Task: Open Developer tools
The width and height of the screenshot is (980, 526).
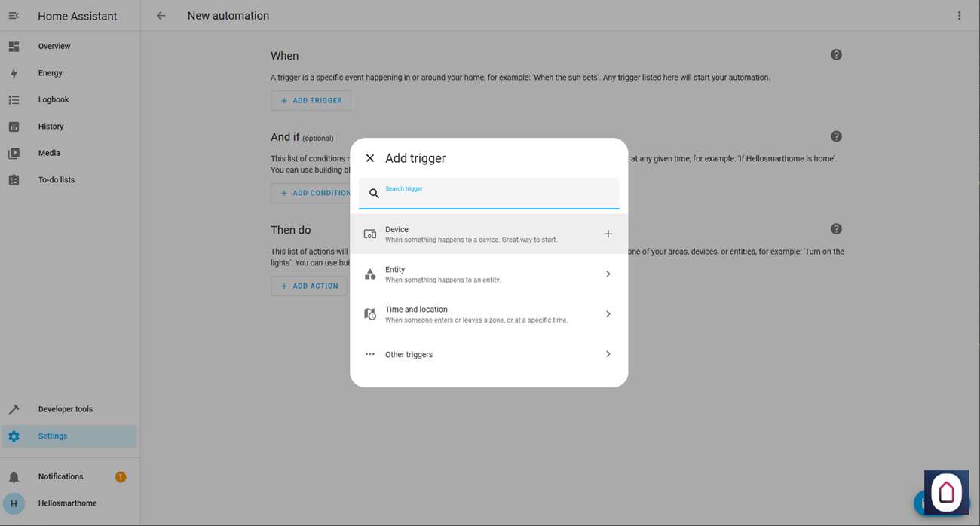Action: click(x=65, y=409)
